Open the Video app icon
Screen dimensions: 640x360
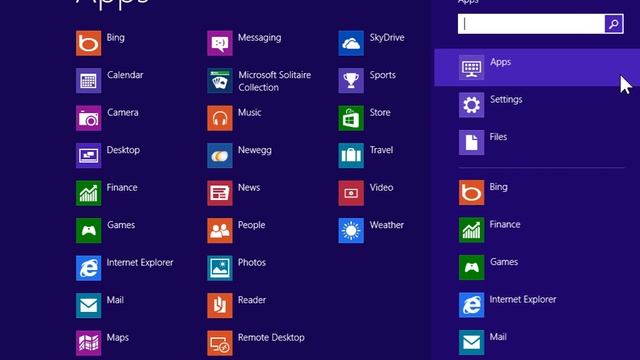pyautogui.click(x=351, y=193)
